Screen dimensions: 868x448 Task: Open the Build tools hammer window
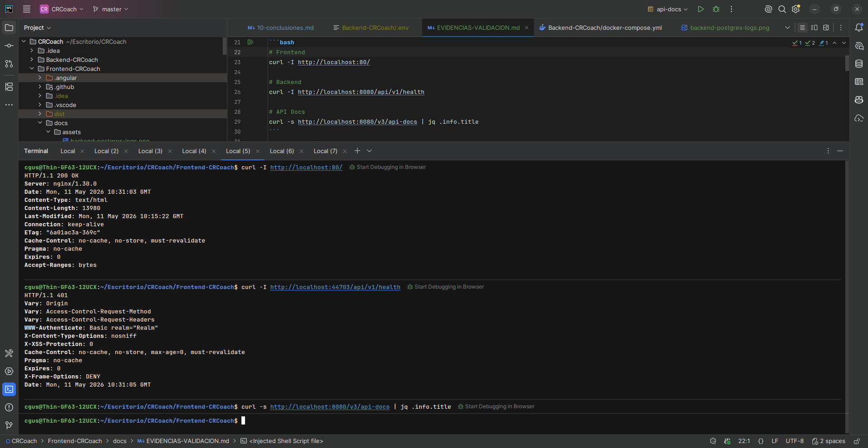click(9, 353)
